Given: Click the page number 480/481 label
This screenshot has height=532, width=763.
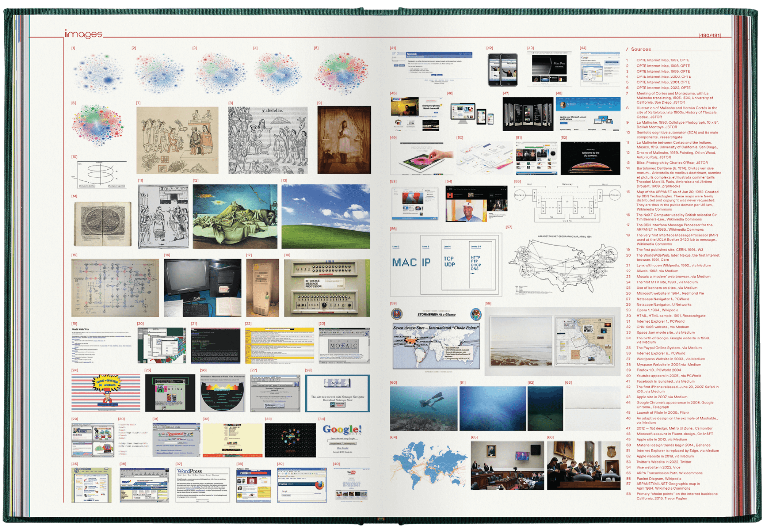Looking at the screenshot, I should (x=710, y=35).
